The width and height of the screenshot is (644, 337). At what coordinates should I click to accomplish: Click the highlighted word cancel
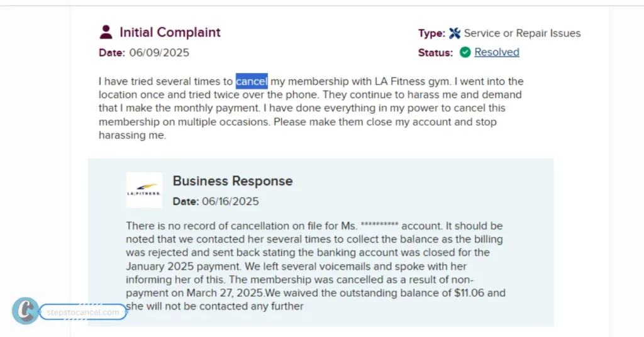click(252, 82)
